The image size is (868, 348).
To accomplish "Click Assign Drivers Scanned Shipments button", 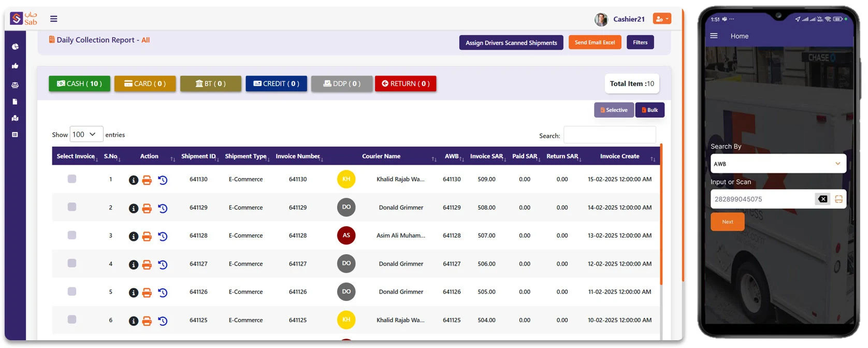I will click(511, 42).
